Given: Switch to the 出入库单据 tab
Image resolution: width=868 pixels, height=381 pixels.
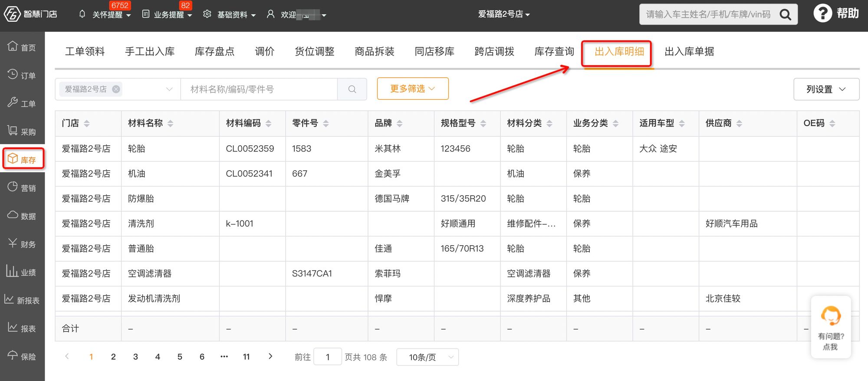Looking at the screenshot, I should click(689, 52).
